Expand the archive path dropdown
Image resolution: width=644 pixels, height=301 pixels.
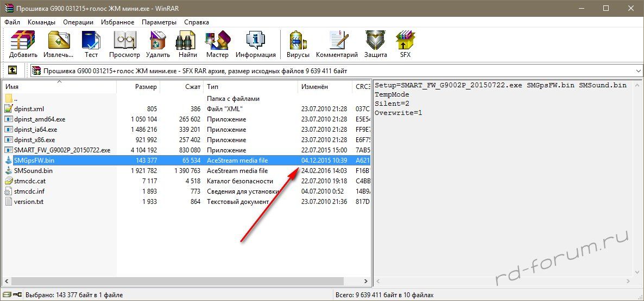click(638, 71)
